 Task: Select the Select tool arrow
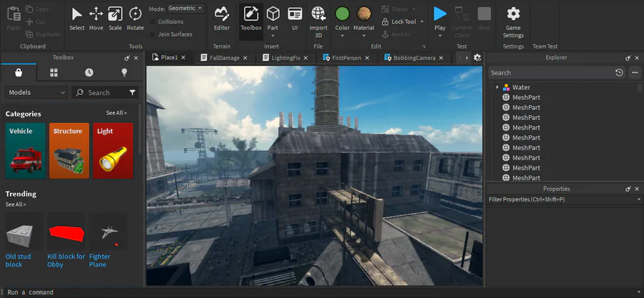pos(77,19)
